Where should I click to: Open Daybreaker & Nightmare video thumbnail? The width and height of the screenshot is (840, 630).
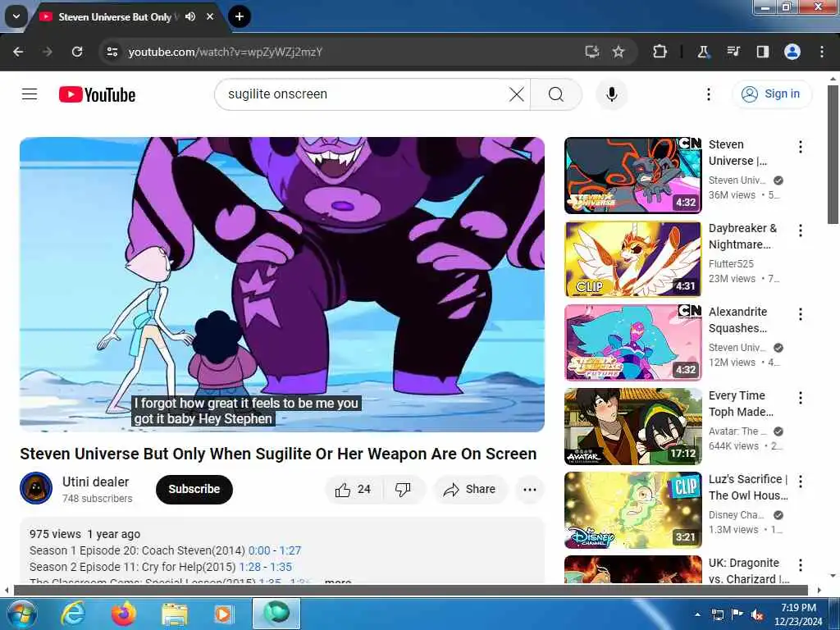[x=632, y=258]
